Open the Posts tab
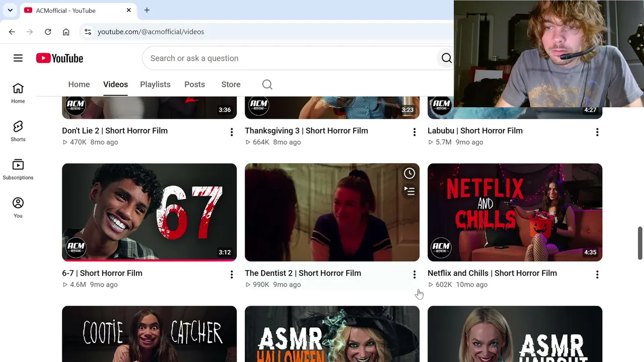The height and width of the screenshot is (362, 644). (195, 84)
